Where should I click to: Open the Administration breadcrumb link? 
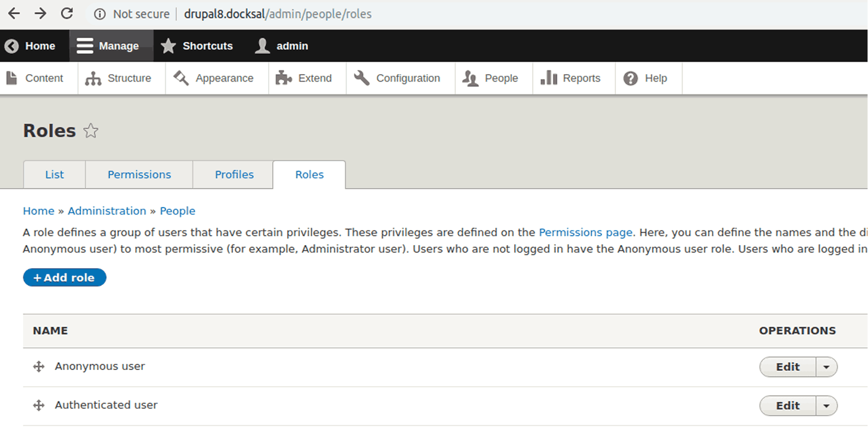click(107, 211)
